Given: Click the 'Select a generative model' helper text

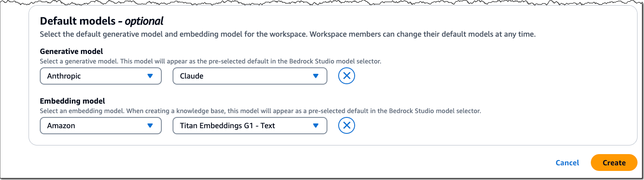Looking at the screenshot, I should point(211,61).
